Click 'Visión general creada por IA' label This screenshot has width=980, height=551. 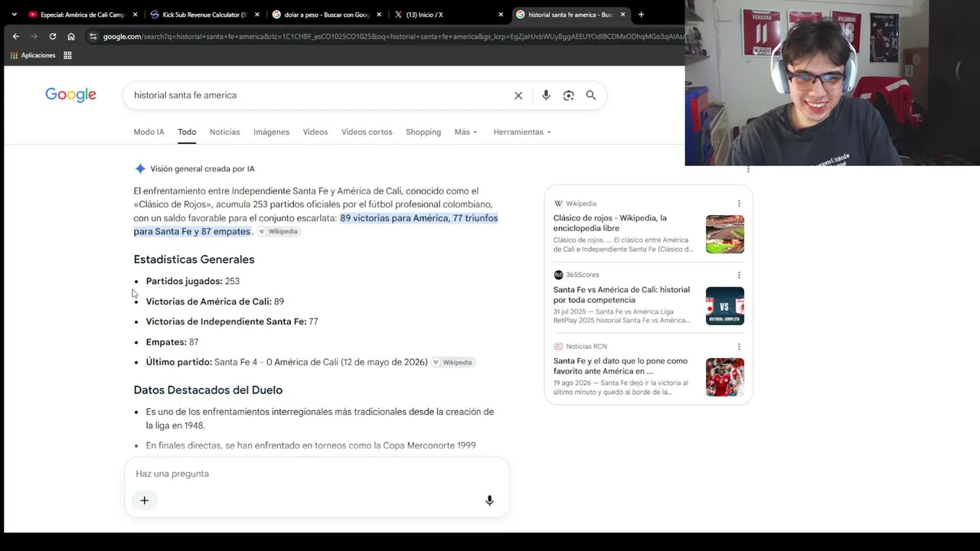pyautogui.click(x=202, y=168)
